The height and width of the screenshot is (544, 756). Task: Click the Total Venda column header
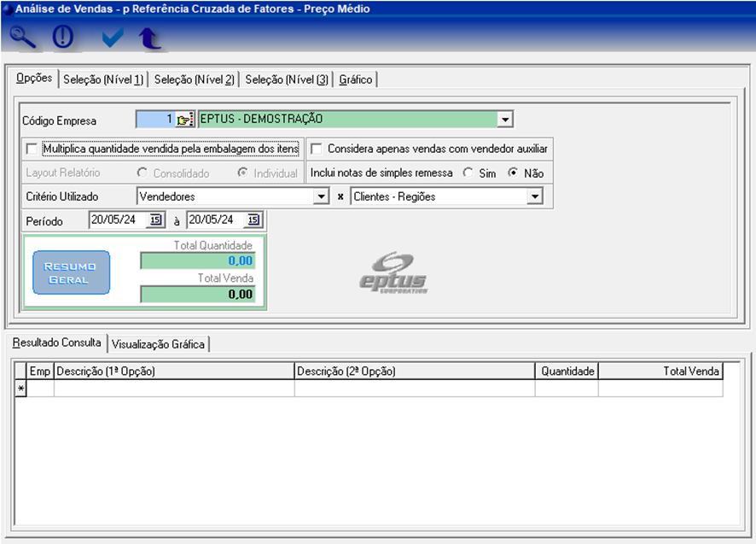click(660, 371)
